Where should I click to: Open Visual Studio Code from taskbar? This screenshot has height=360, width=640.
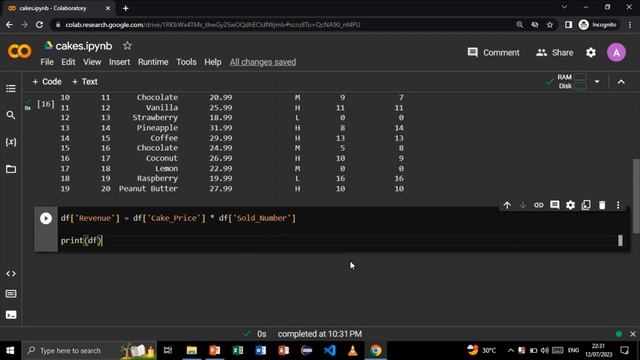point(329,351)
